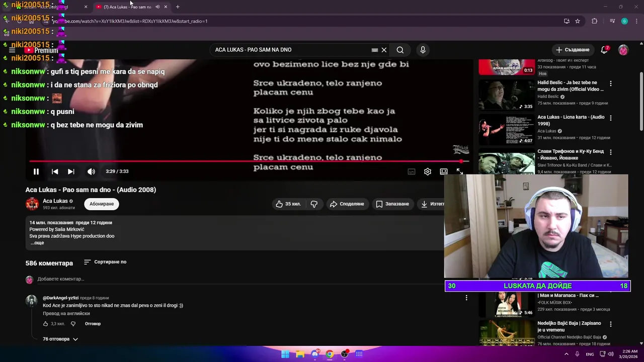Open the YouTube hamburger guide menu
This screenshot has width=644, height=362.
12,50
